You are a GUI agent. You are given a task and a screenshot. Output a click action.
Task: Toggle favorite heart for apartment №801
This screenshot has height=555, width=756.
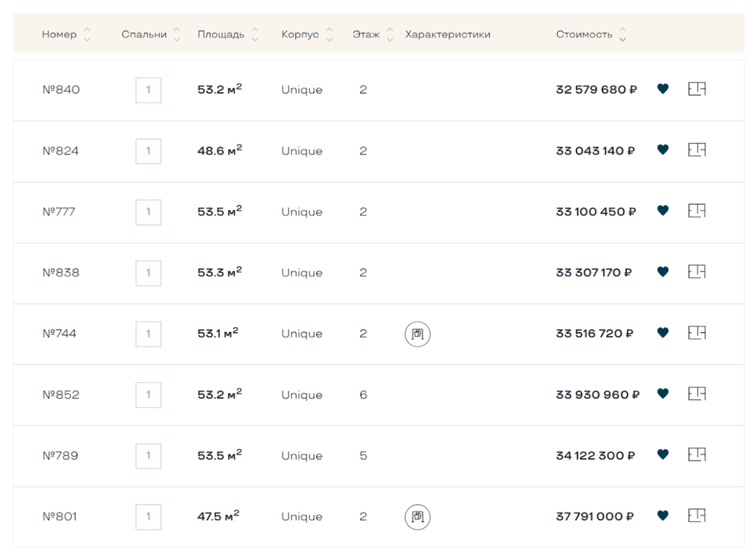point(662,516)
